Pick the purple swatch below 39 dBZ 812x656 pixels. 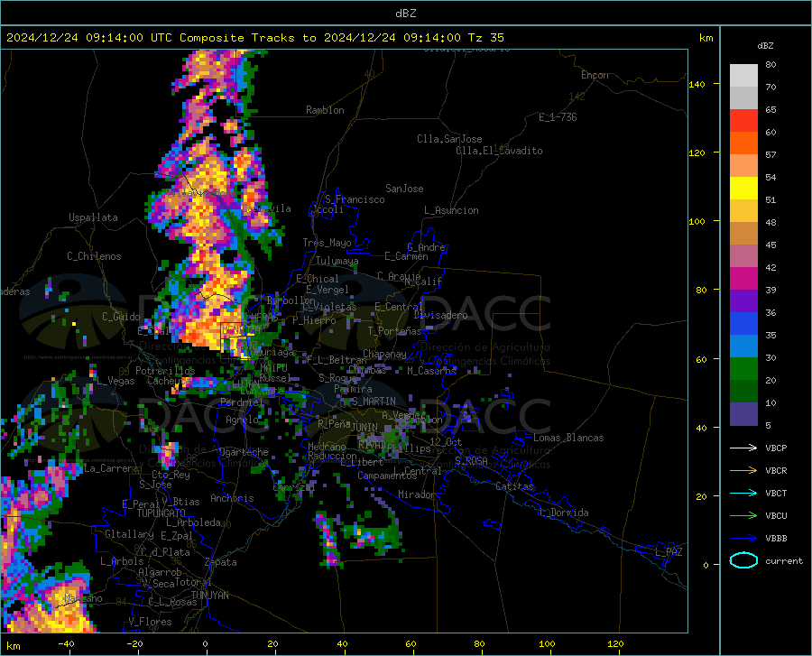click(743, 301)
